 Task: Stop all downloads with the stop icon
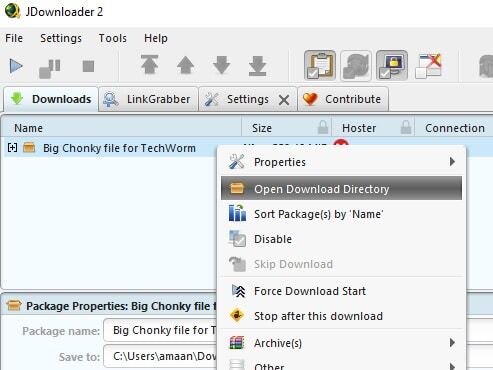coord(88,66)
